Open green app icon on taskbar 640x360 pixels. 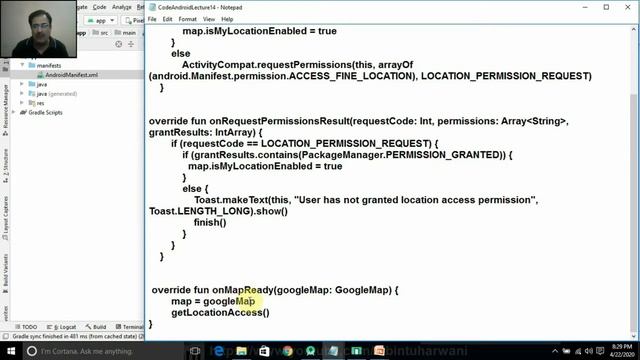tap(356, 351)
